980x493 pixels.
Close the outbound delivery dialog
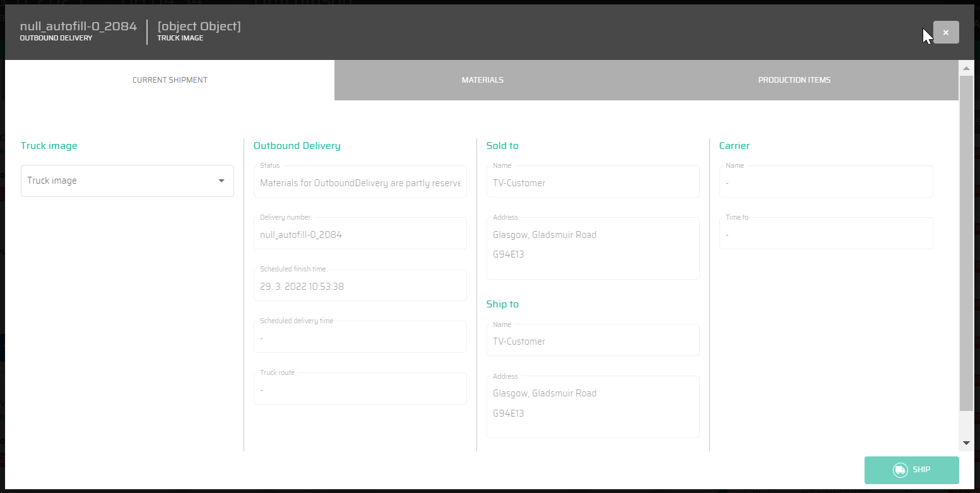[945, 32]
